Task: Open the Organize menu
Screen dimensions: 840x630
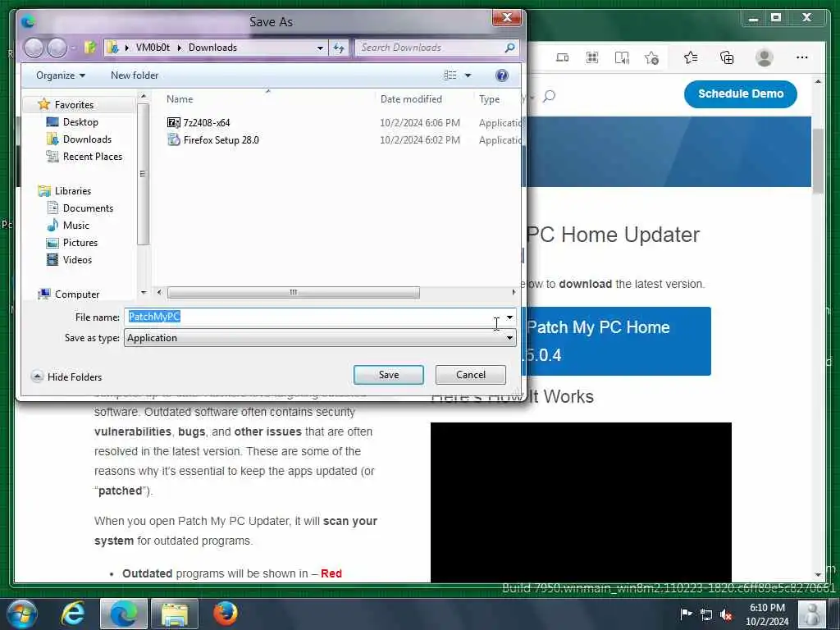Action: 61,75
